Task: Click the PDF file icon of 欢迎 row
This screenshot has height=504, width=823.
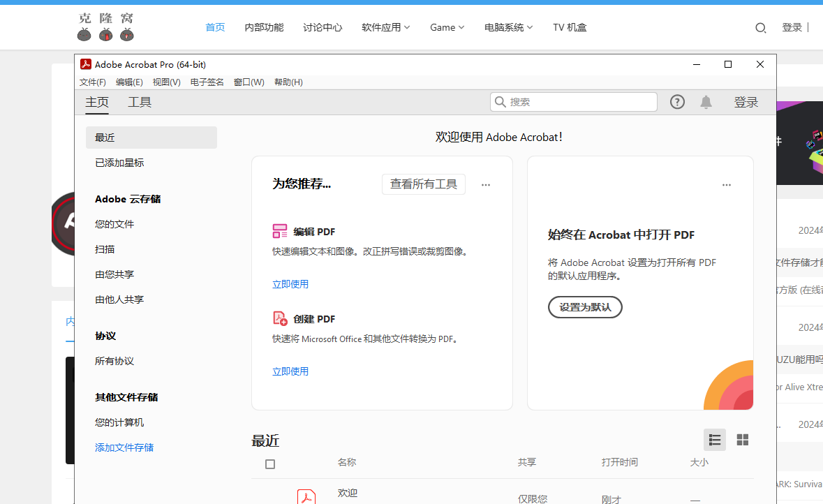Action: [306, 496]
